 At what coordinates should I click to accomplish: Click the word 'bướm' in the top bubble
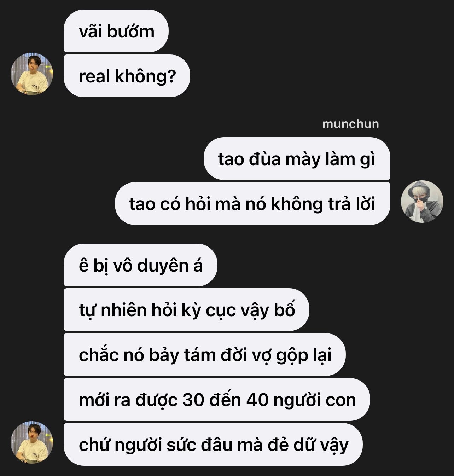[x=131, y=31]
